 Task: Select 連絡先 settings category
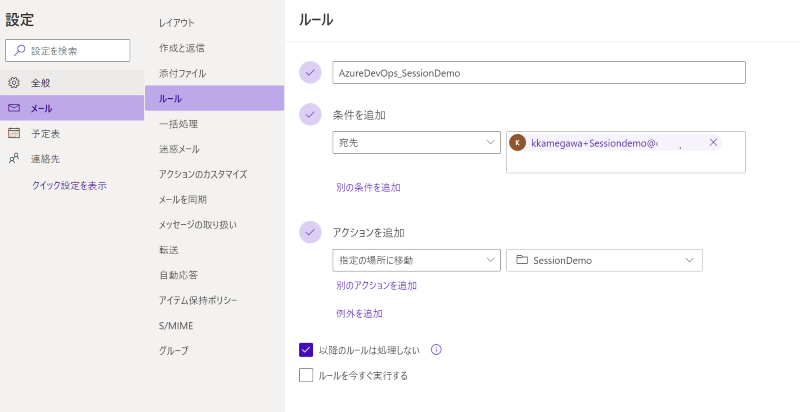[72, 159]
